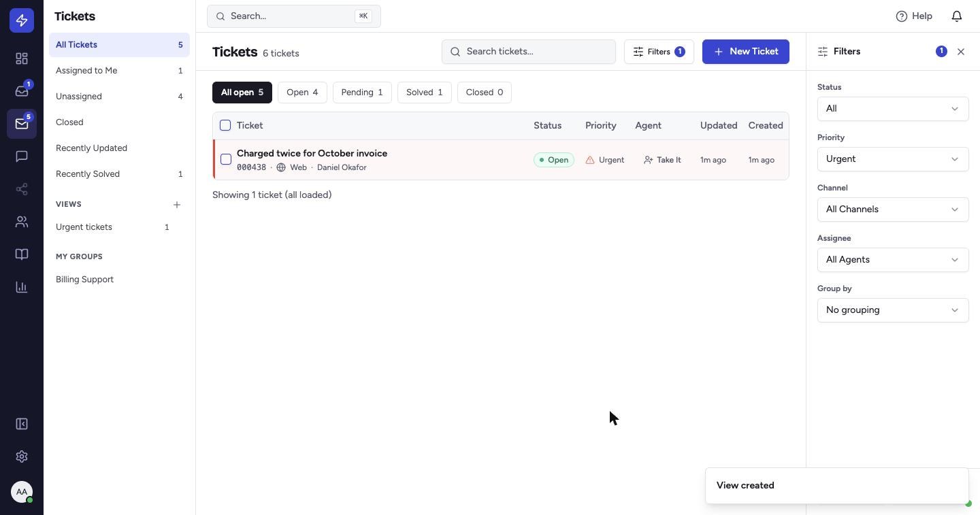This screenshot has width=980, height=515.
Task: Click the Status column header
Action: [x=548, y=126]
